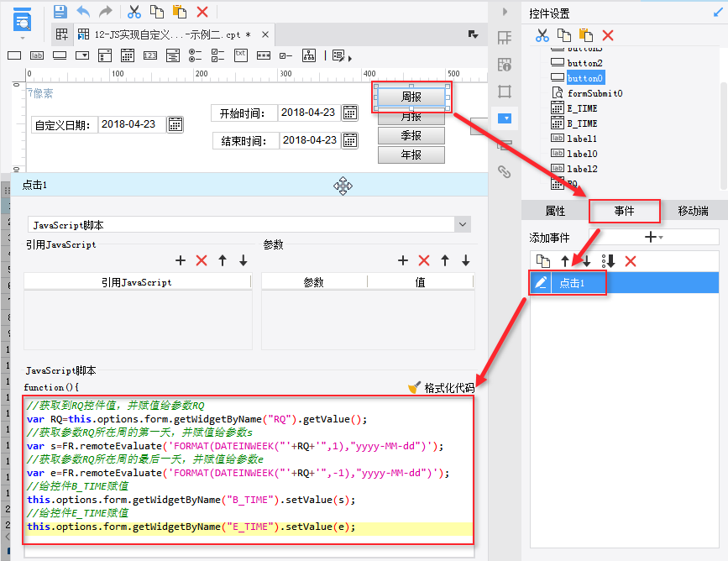Select the number widget icon labeled 123
Screen dimensions: 728x561
point(150,55)
